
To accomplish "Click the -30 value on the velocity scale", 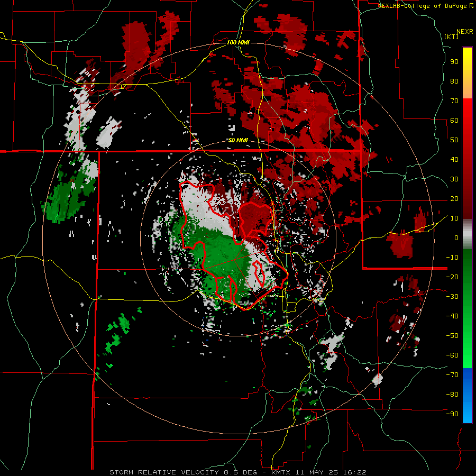I will 452,297.
